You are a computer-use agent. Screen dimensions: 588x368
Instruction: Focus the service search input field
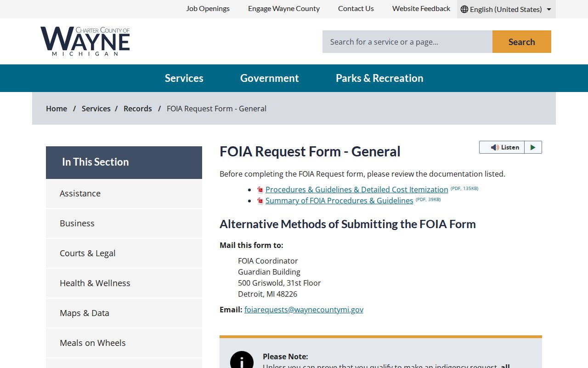[x=407, y=42]
